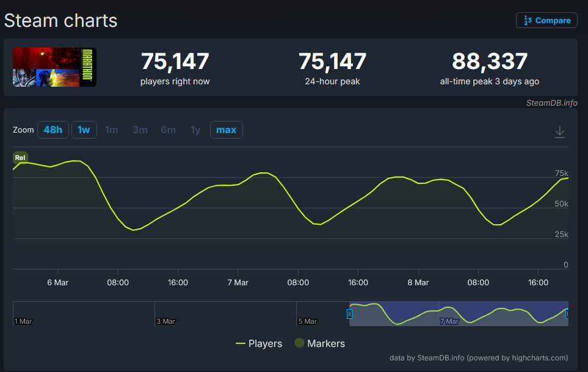Click the 50k y-axis label
588x372 pixels.
[561, 203]
